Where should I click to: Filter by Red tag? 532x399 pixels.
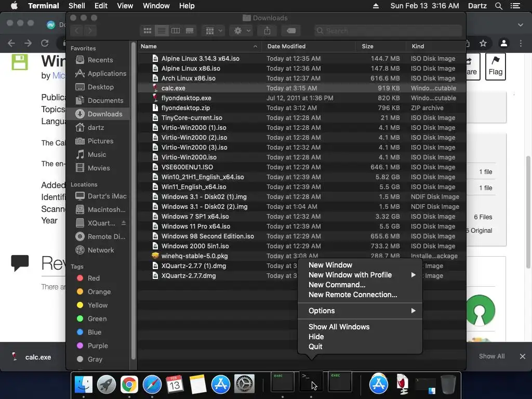click(x=98, y=278)
